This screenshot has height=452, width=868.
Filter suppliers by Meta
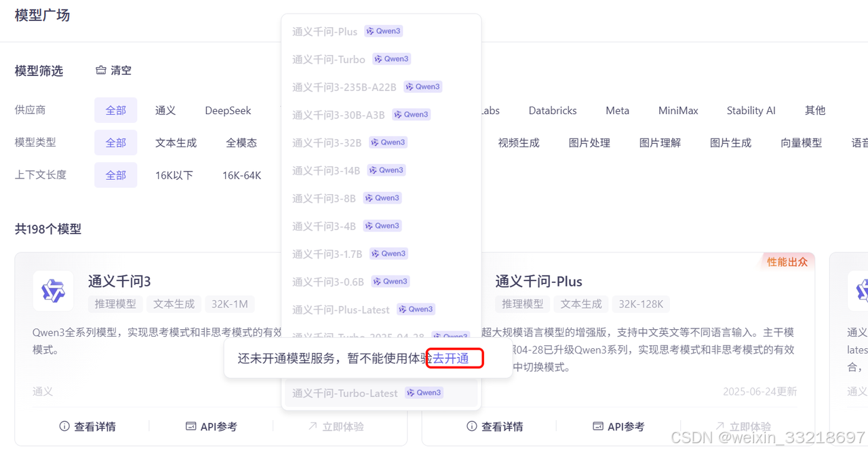click(617, 110)
